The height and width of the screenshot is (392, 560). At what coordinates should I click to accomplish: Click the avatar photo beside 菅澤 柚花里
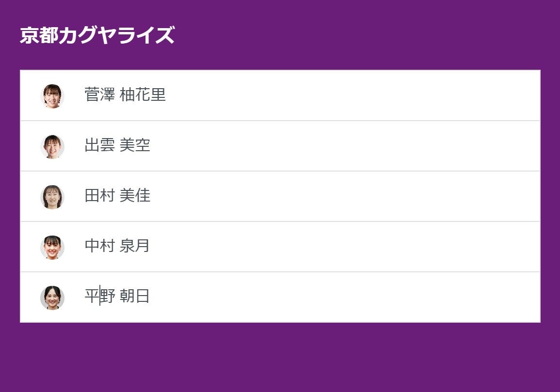tap(52, 96)
